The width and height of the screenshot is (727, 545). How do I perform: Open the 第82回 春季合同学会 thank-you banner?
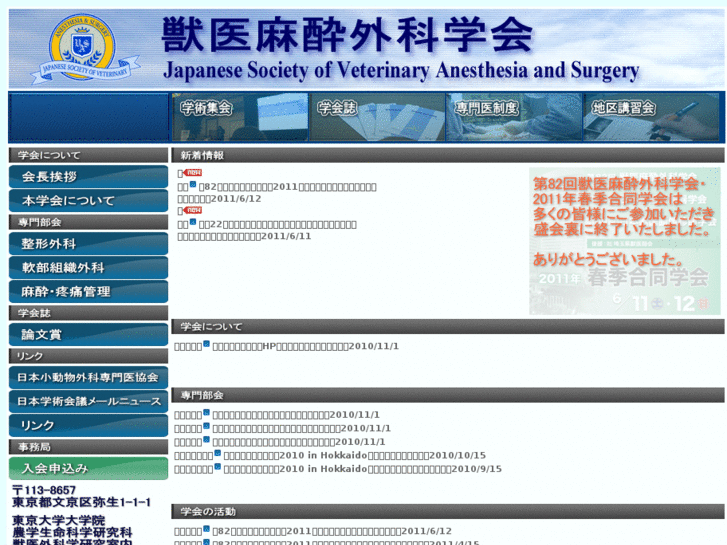pos(625,241)
